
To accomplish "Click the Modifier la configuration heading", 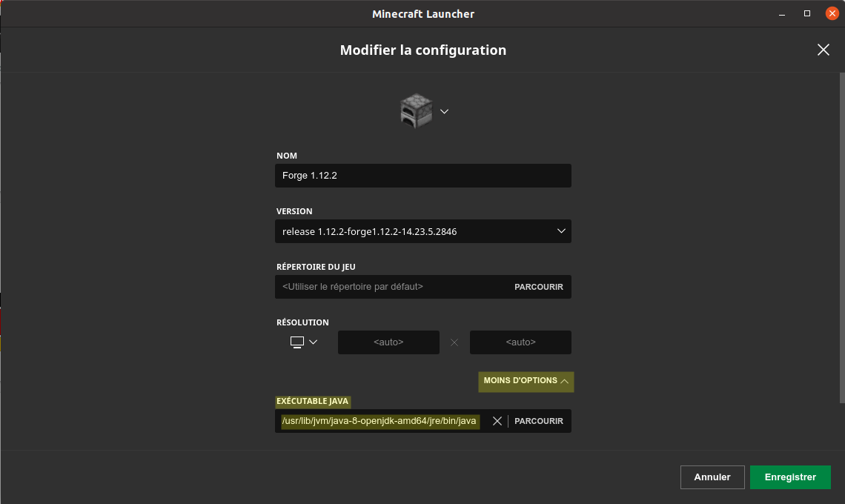I will click(x=423, y=50).
